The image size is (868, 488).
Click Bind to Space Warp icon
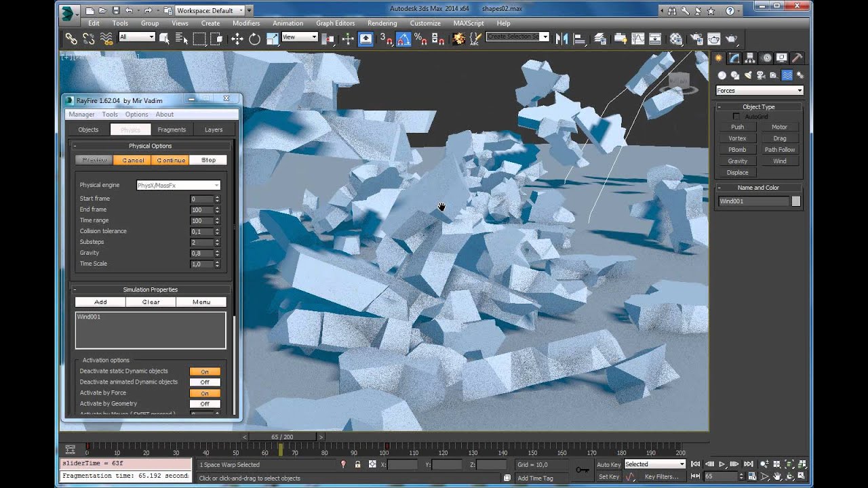coord(106,39)
